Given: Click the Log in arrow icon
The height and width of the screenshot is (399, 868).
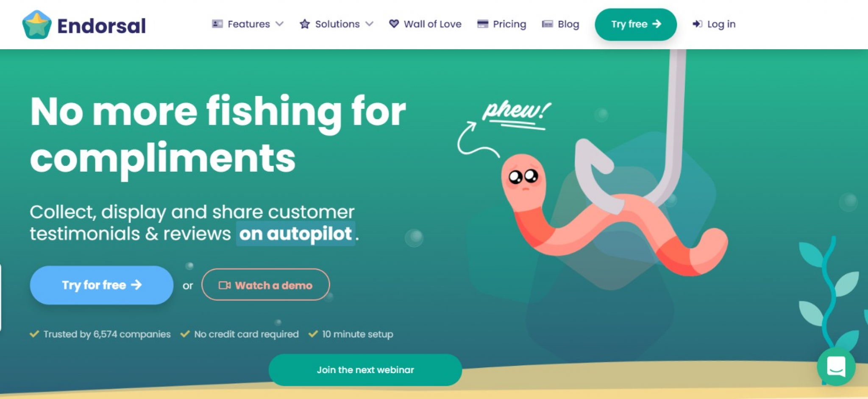Looking at the screenshot, I should pos(697,24).
